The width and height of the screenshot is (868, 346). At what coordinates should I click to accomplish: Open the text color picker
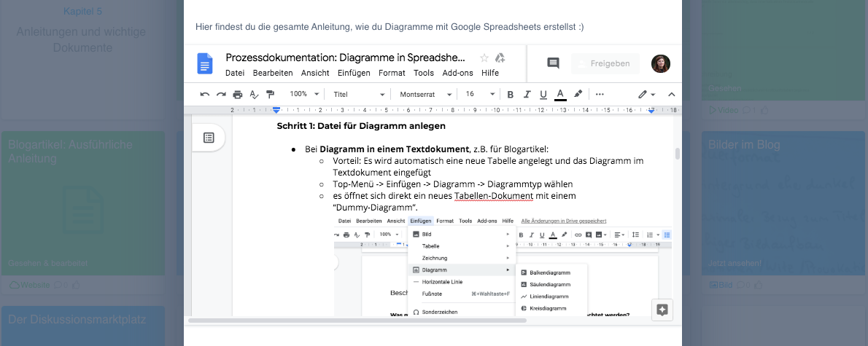tap(560, 94)
